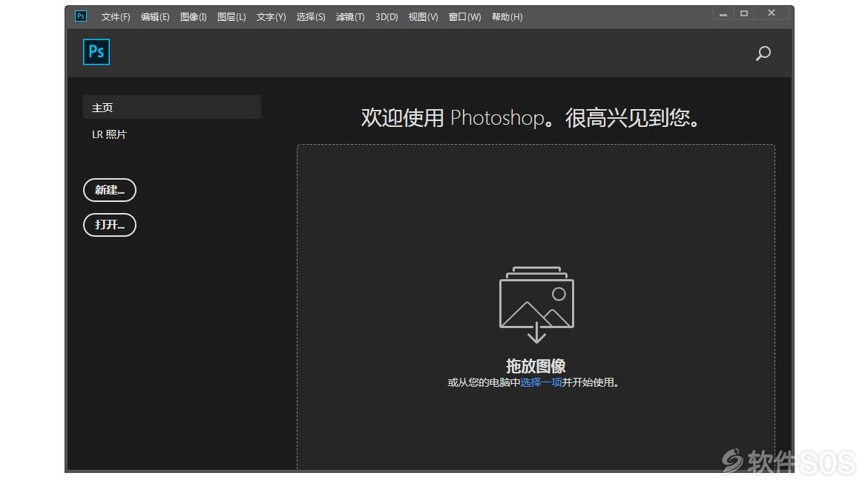Close the Photoshop window
868x484 pixels.
[x=771, y=13]
